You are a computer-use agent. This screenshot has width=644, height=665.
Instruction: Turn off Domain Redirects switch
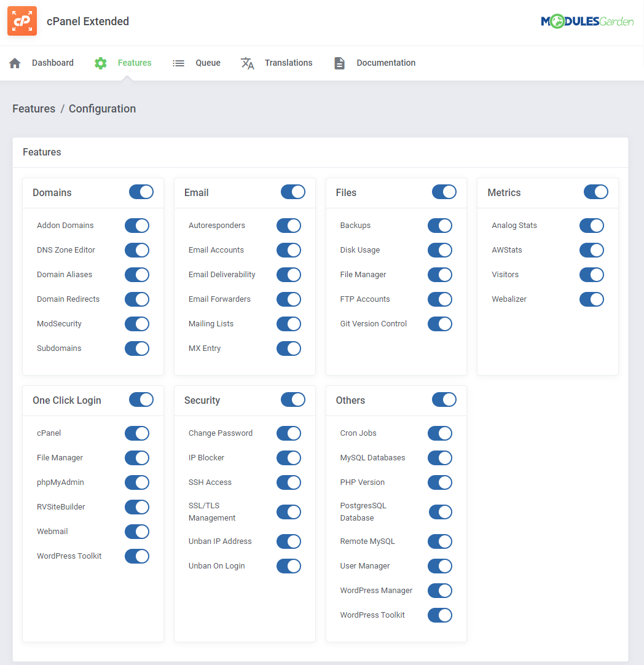(137, 299)
